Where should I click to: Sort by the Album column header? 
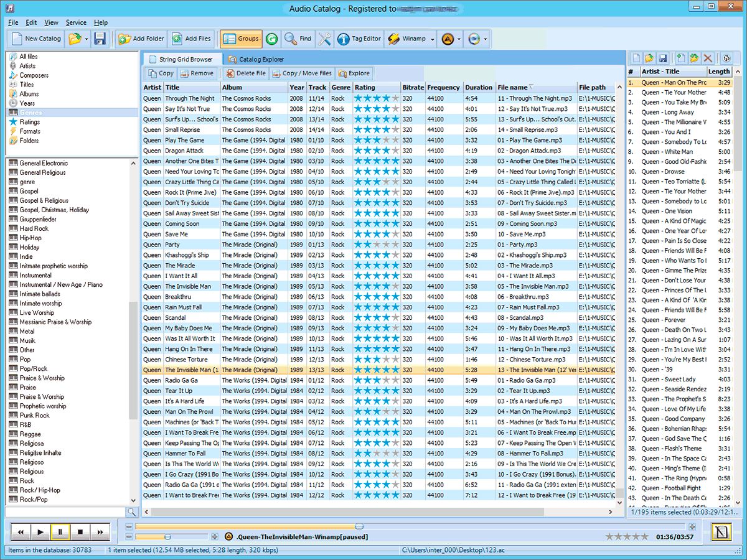tap(254, 88)
